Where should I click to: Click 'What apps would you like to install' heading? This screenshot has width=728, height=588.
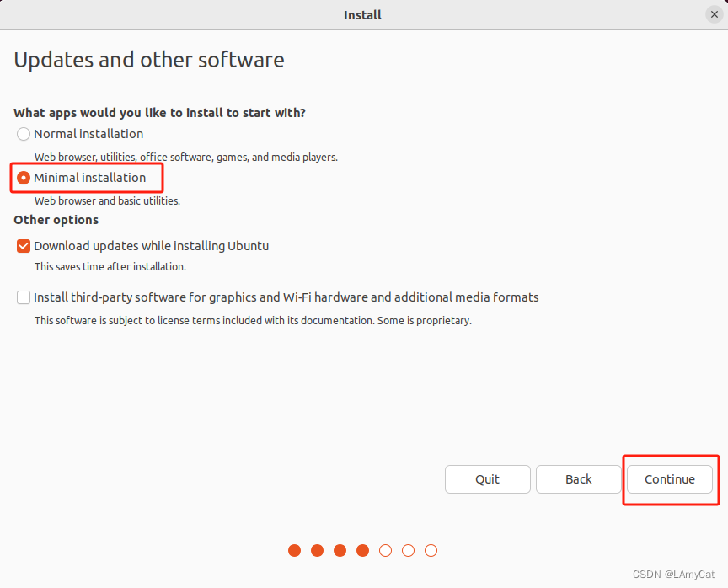[160, 113]
